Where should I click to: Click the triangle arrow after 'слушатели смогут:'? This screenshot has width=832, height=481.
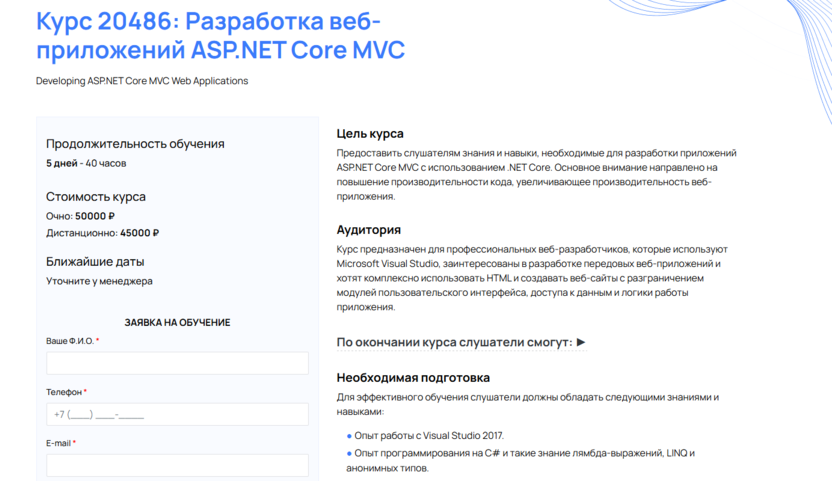581,342
